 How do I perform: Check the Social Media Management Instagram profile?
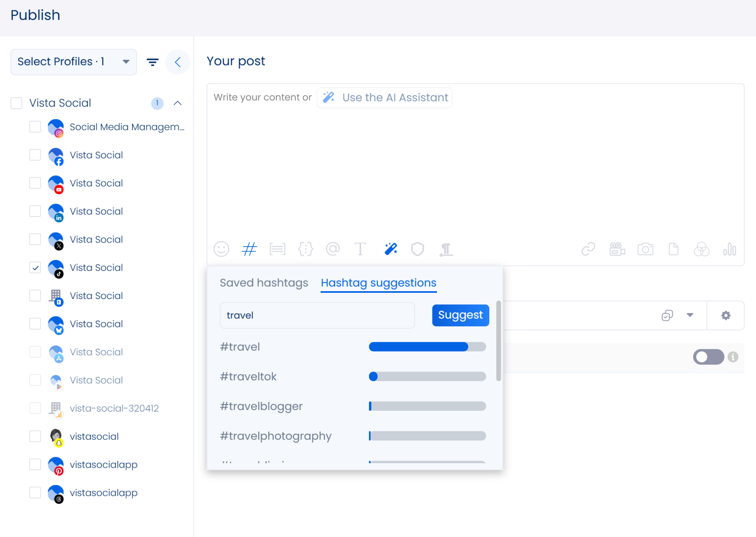point(35,127)
